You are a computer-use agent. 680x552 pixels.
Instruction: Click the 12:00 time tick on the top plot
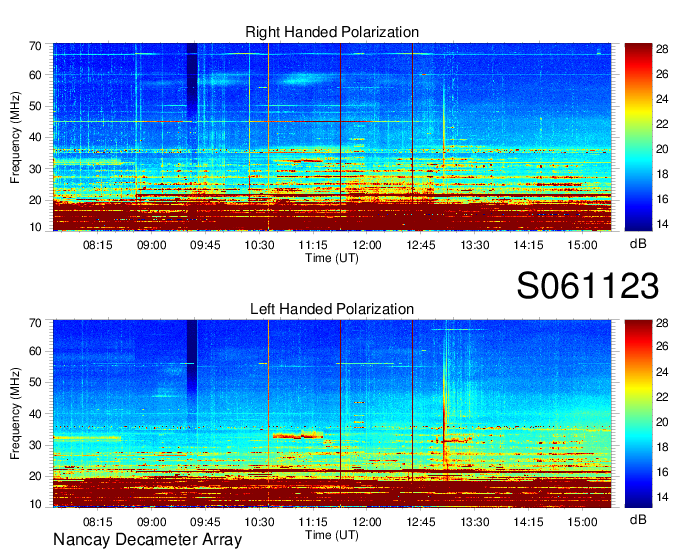coord(367,245)
